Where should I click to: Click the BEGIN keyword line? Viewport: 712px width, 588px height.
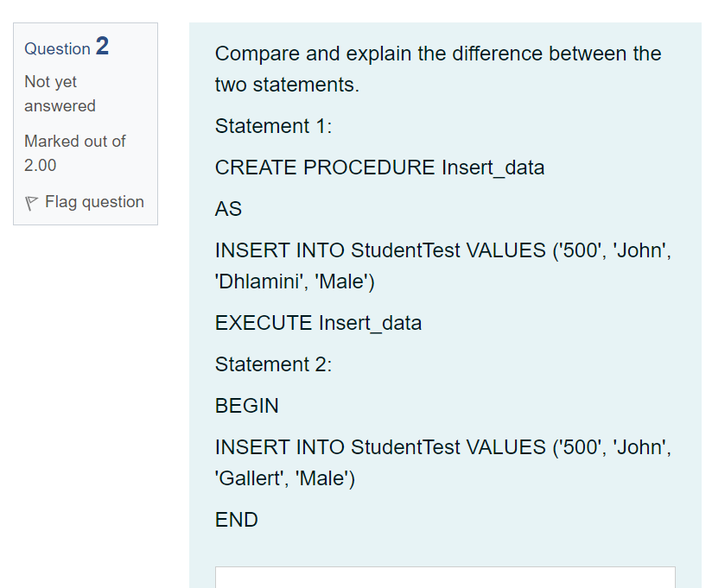pos(245,406)
